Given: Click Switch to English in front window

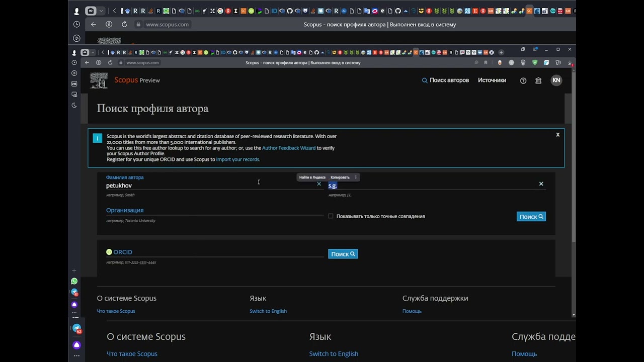Looking at the screenshot, I should (x=268, y=311).
